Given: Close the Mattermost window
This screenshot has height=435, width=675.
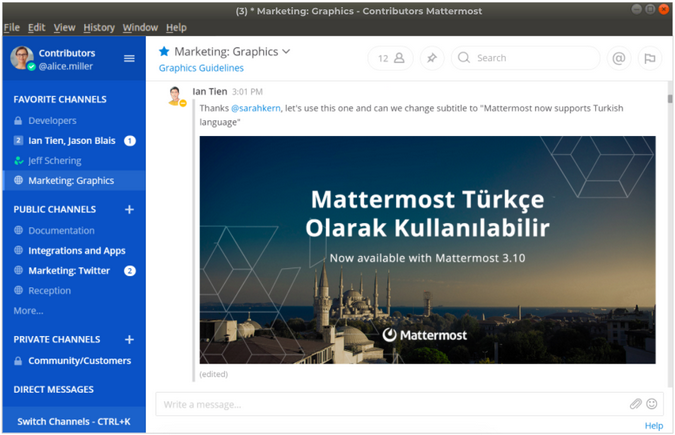Looking at the screenshot, I should [x=663, y=9].
